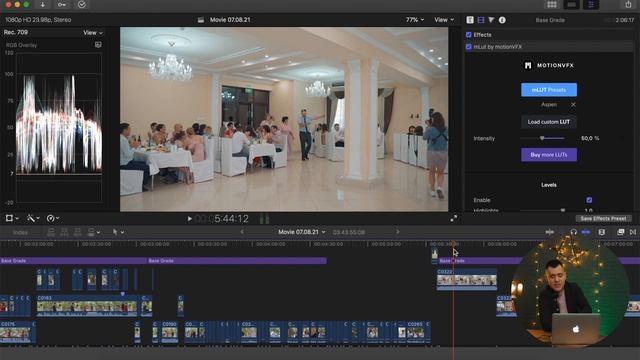This screenshot has width=640, height=360.
Task: Click the append clip icon
Action: [78, 232]
